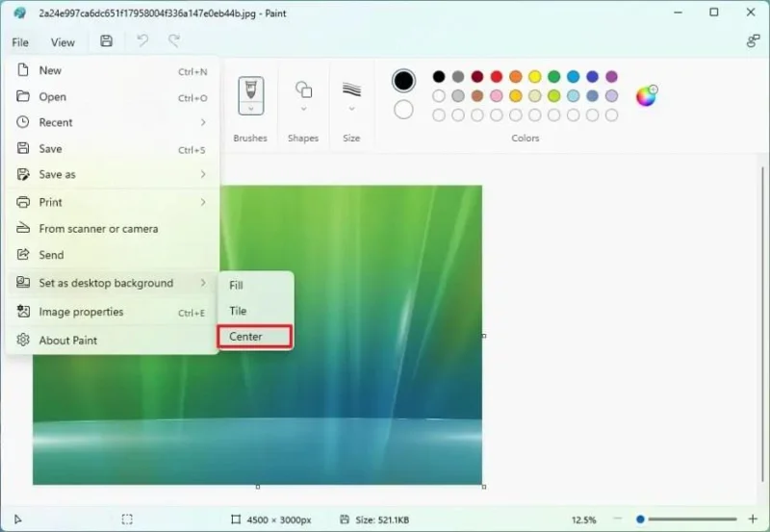Open the File menu
This screenshot has width=770, height=532.
pos(20,42)
